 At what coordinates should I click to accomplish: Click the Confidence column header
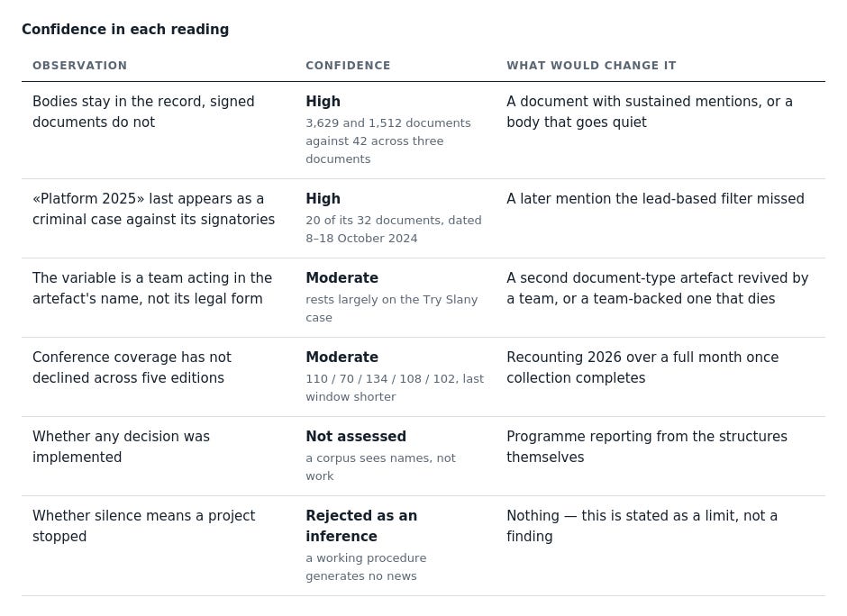coord(347,66)
